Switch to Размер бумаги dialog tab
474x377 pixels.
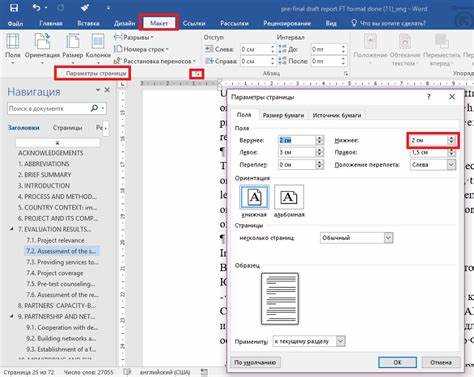tap(283, 115)
